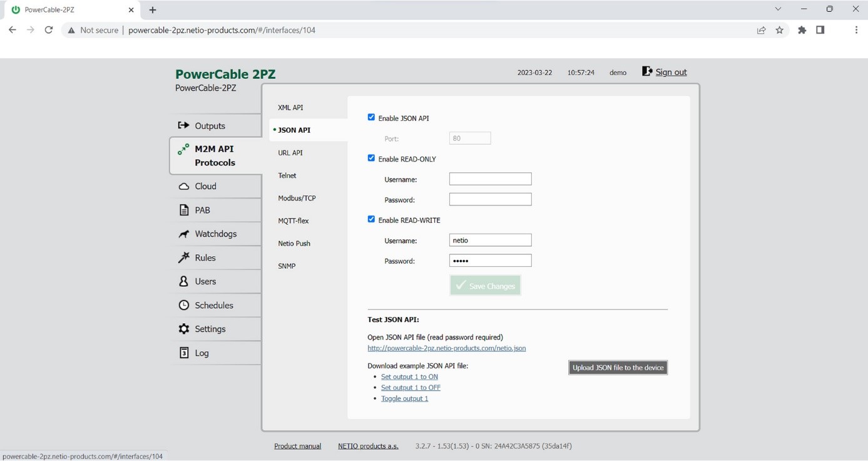Open Settings via the gear icon
The width and height of the screenshot is (868, 461).
(183, 329)
